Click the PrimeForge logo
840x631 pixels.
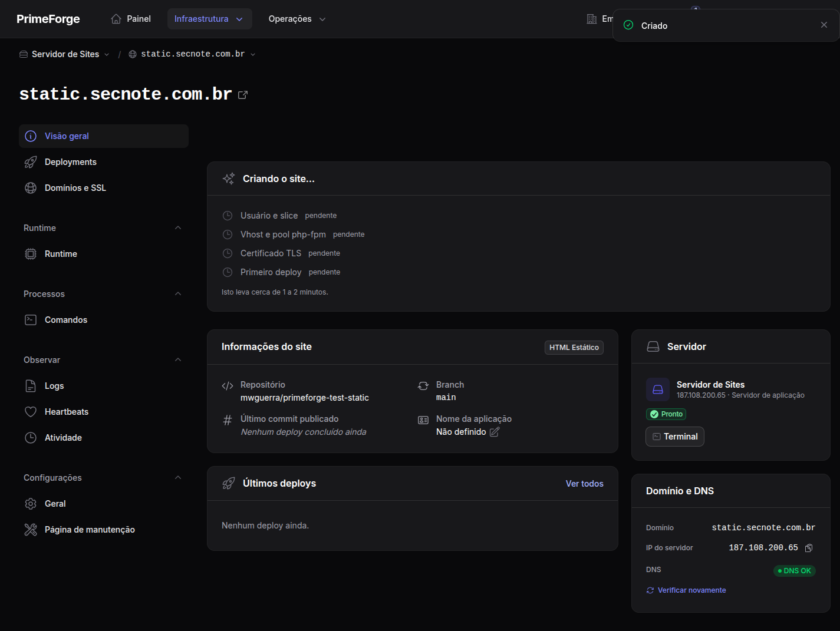(x=48, y=19)
